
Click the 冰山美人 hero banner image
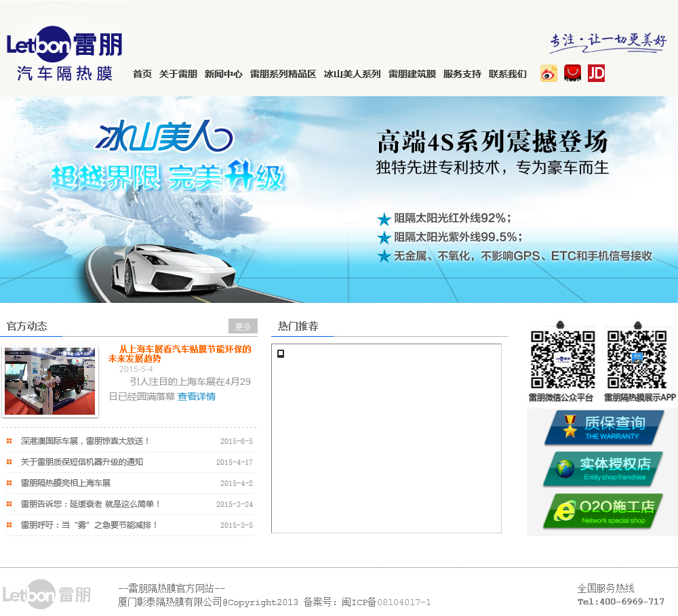pos(339,199)
